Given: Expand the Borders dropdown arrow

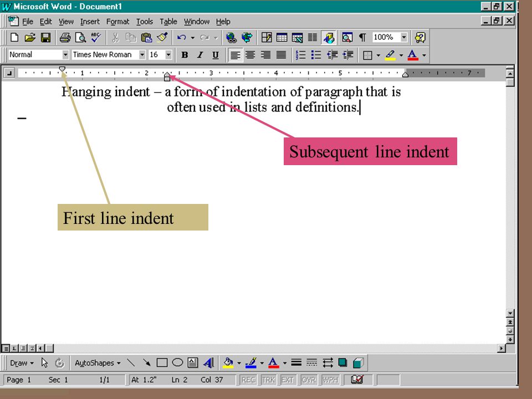Looking at the screenshot, I should coord(378,55).
